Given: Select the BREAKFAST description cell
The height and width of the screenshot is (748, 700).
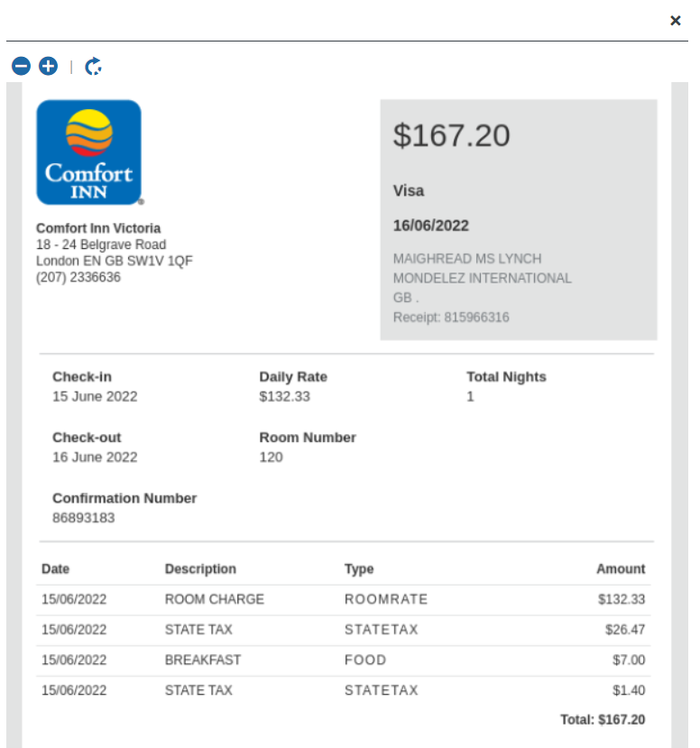Looking at the screenshot, I should 203,660.
